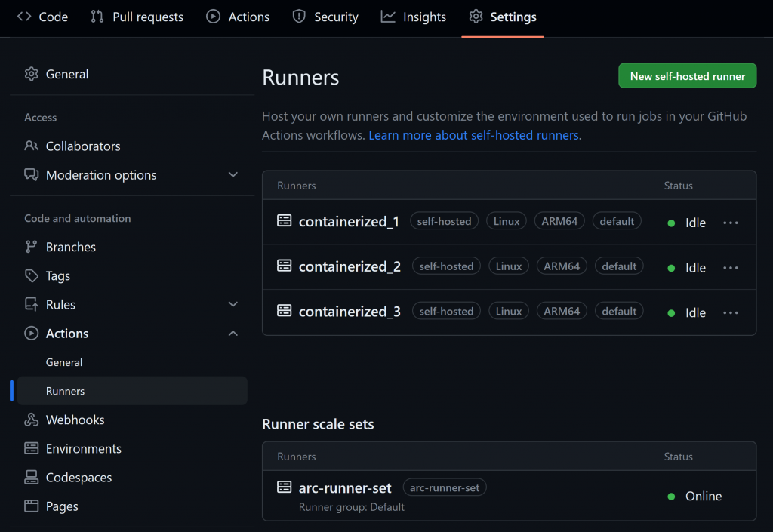Click the Insights graph icon

point(388,17)
